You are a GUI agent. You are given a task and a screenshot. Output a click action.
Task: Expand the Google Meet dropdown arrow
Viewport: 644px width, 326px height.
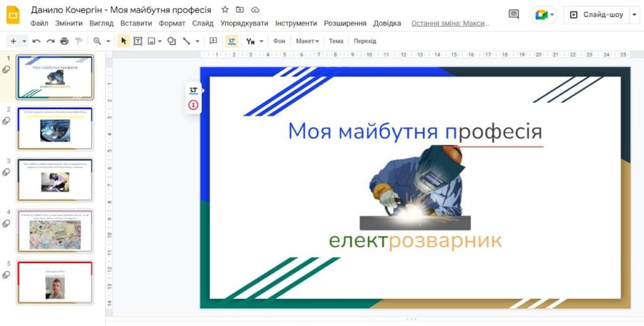[x=552, y=15]
